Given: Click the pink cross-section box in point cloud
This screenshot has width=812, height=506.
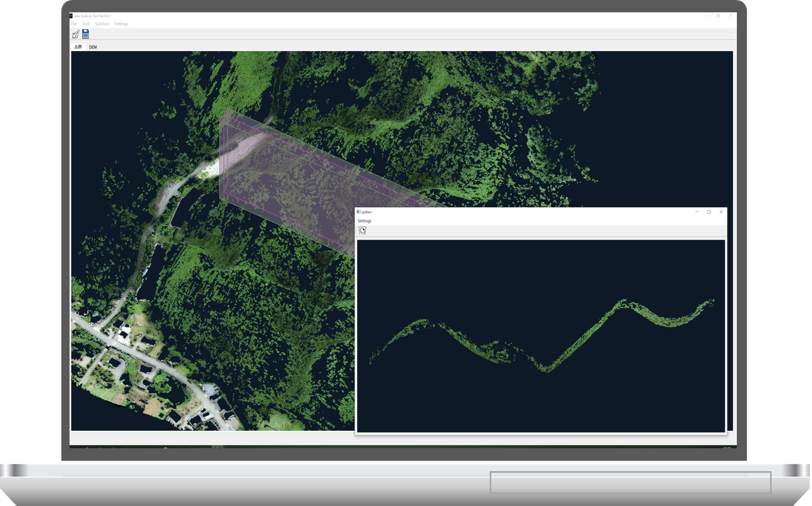Looking at the screenshot, I should [x=286, y=180].
